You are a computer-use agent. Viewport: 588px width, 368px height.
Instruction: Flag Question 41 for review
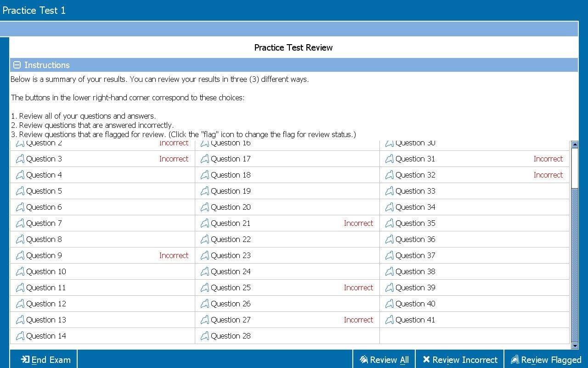(x=389, y=320)
